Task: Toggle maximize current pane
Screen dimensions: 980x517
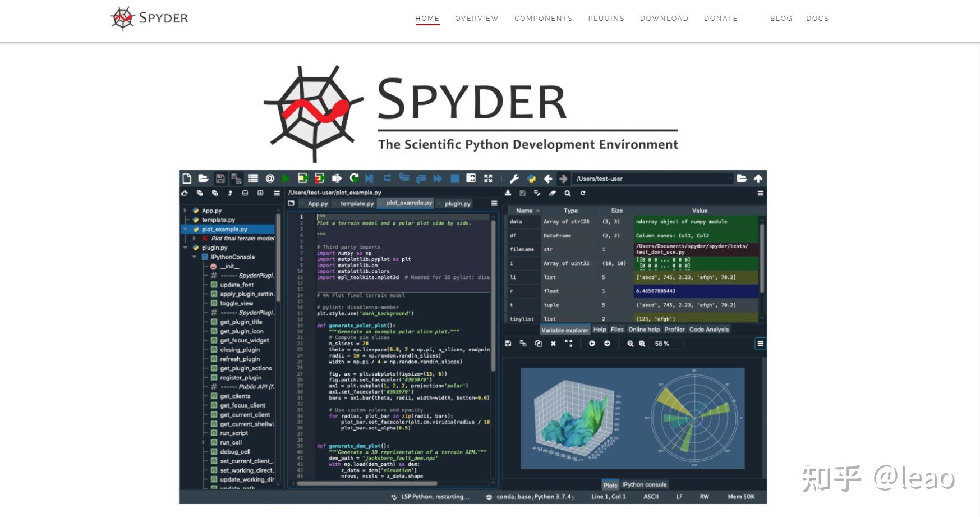Action: pyautogui.click(x=472, y=179)
